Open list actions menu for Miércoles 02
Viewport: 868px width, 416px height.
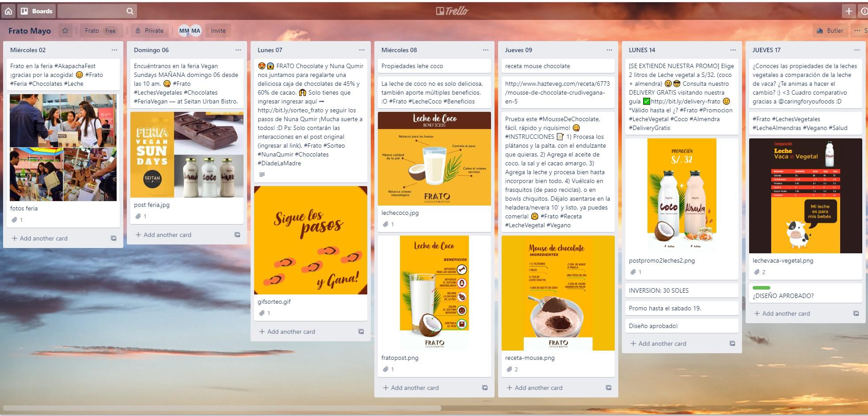(114, 50)
